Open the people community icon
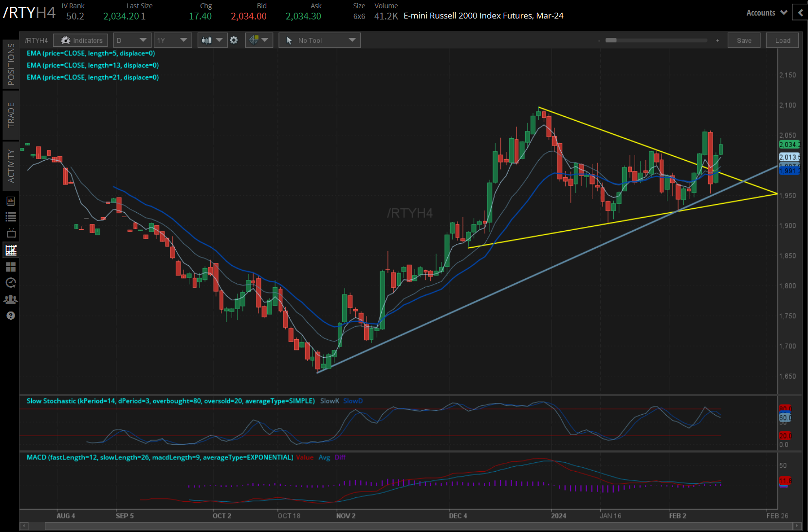 click(11, 299)
